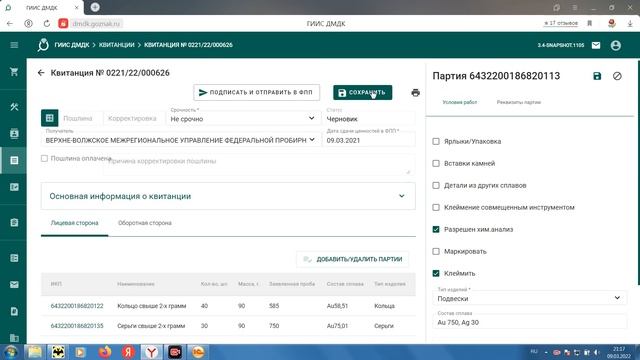Screen dimensions: 640x360
Task: Click the green table grid icon button
Action: pos(49,118)
